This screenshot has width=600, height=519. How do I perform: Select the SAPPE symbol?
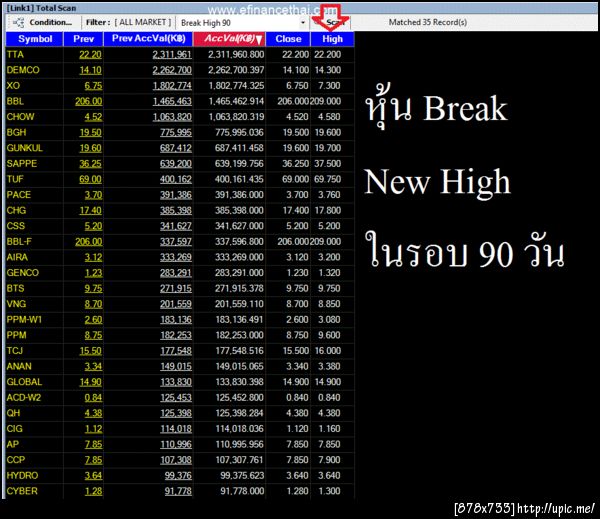coord(22,163)
